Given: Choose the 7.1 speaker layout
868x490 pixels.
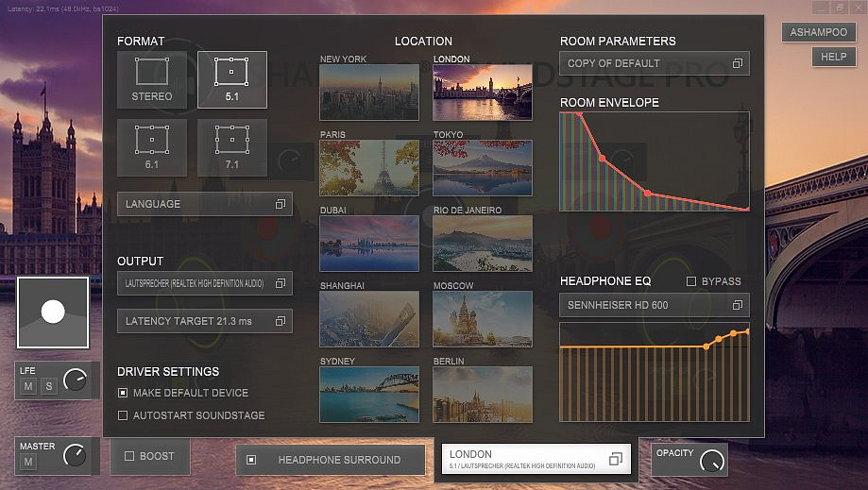Looking at the screenshot, I should pos(231,147).
